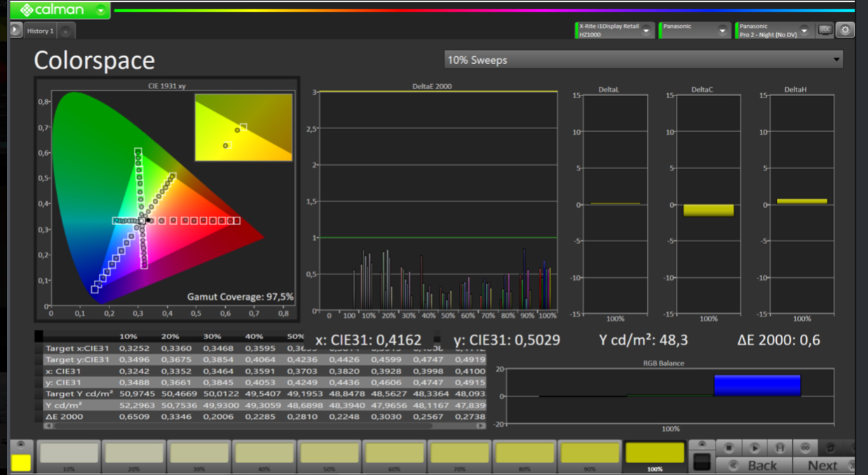868x475 pixels.
Task: Click the read series icon
Action: [780, 447]
